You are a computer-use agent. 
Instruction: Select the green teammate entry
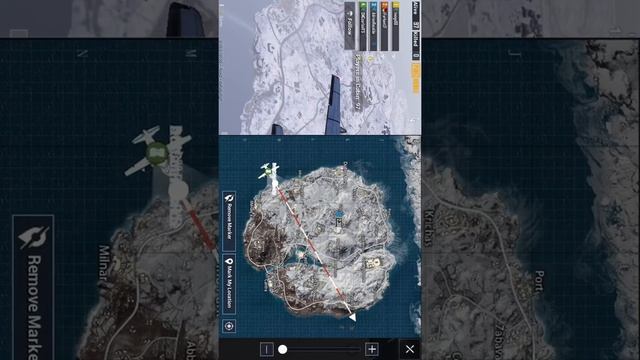pyautogui.click(x=363, y=26)
